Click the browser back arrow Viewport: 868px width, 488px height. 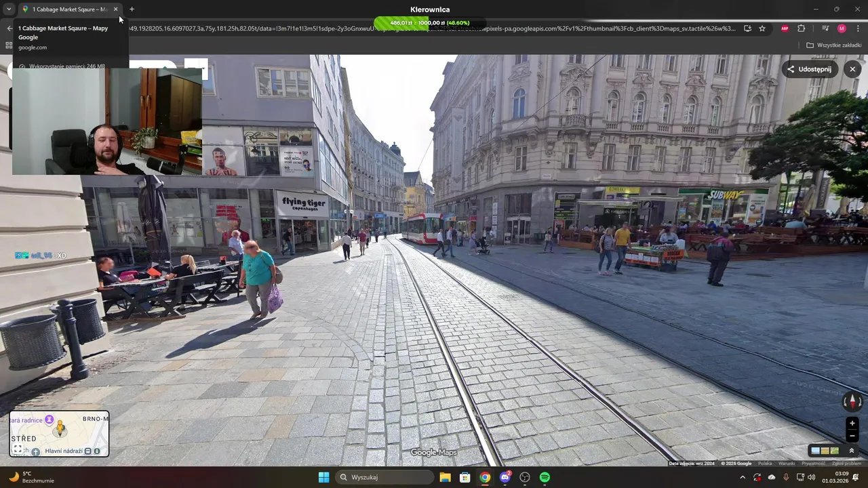9,28
